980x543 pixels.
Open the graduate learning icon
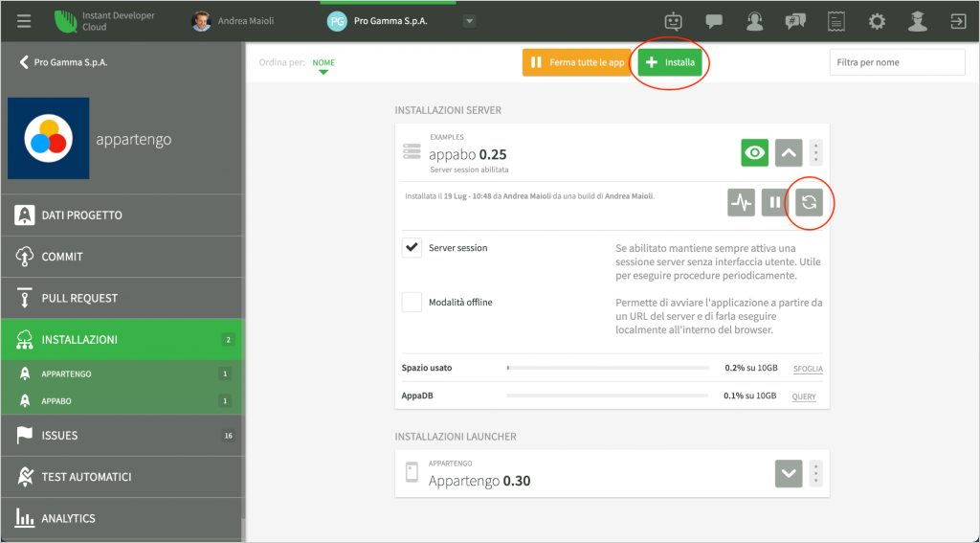pos(918,22)
